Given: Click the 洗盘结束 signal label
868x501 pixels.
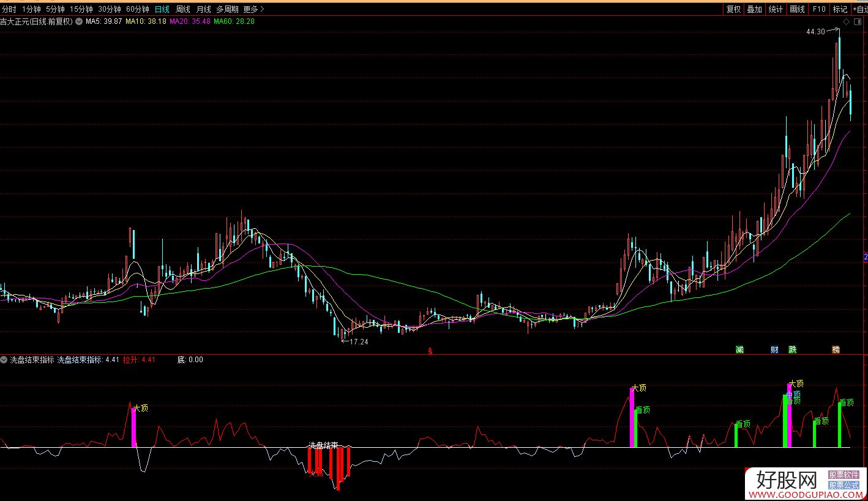Looking at the screenshot, I should 323,445.
